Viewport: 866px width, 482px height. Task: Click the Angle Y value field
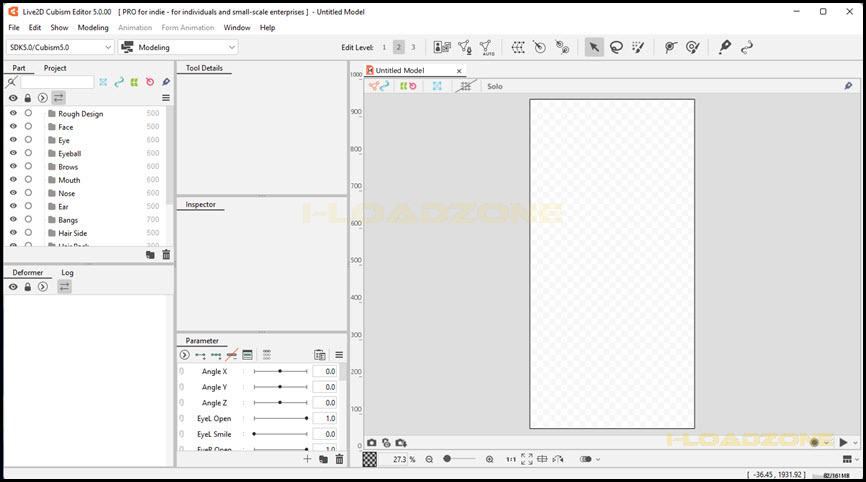[x=325, y=387]
